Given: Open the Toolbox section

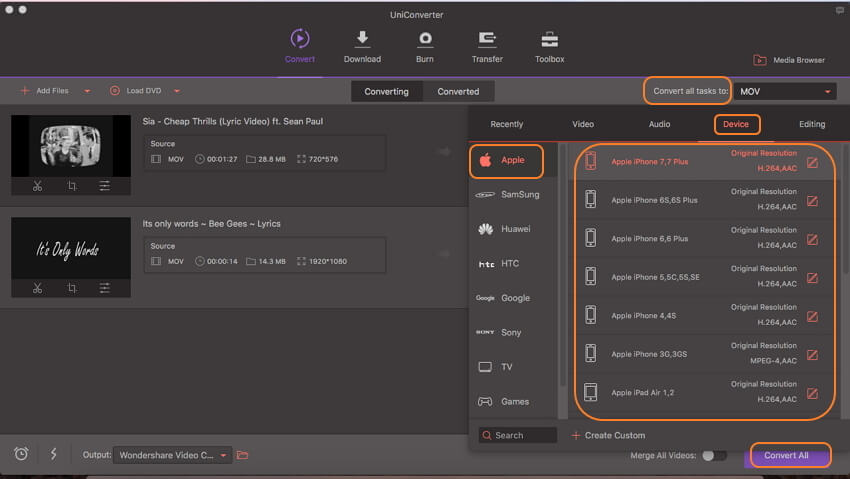Looking at the screenshot, I should click(549, 47).
